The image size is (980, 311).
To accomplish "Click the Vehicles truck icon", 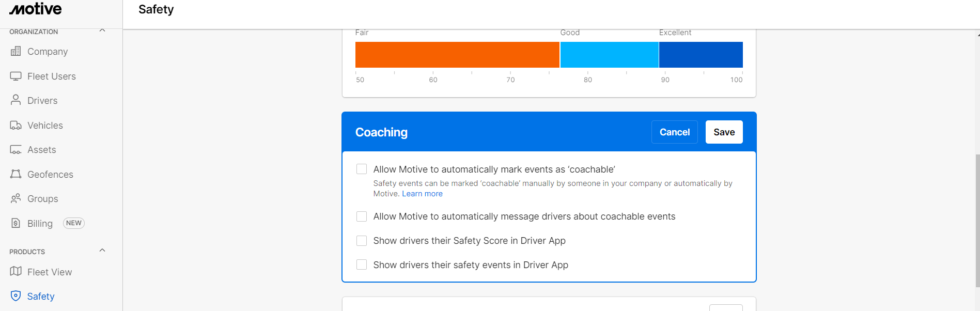I will coord(16,125).
